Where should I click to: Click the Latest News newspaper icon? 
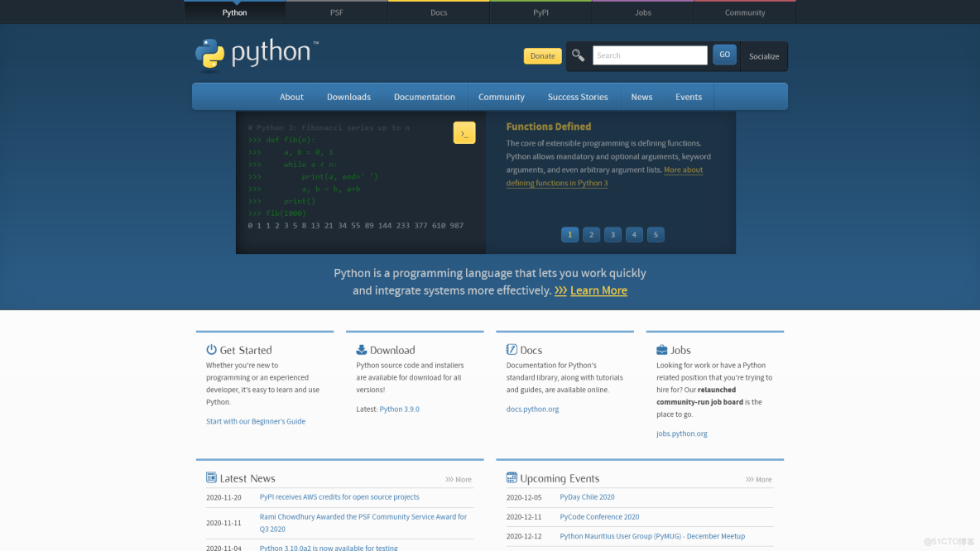(x=210, y=477)
